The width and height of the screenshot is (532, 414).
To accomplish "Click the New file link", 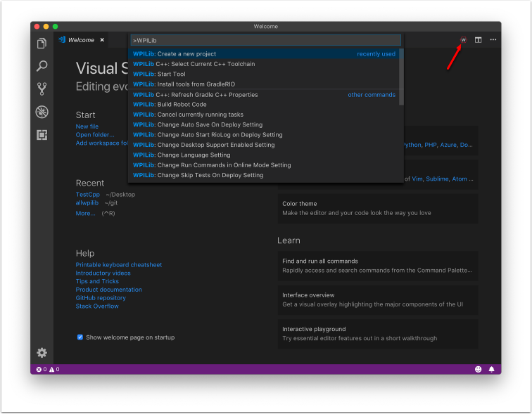I will (x=87, y=127).
